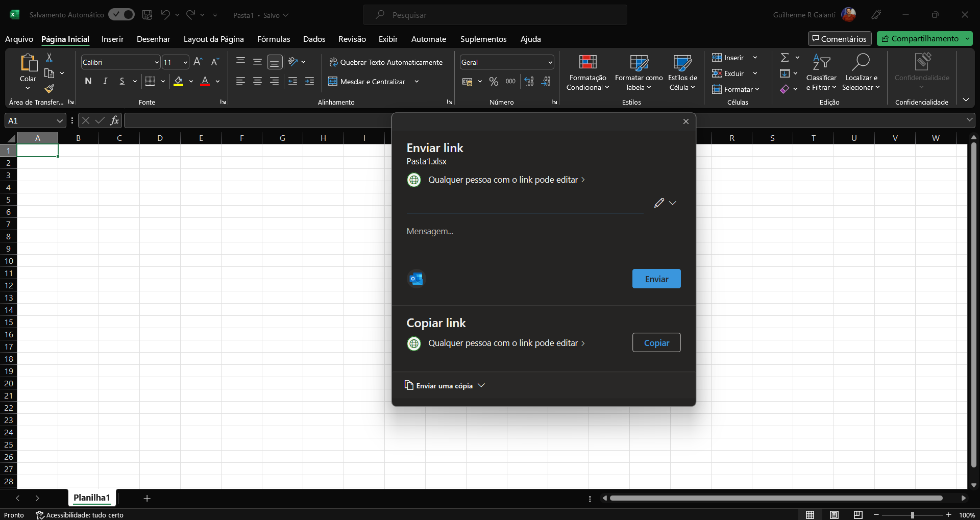Toggle italic formatting
980x520 pixels.
(x=105, y=81)
